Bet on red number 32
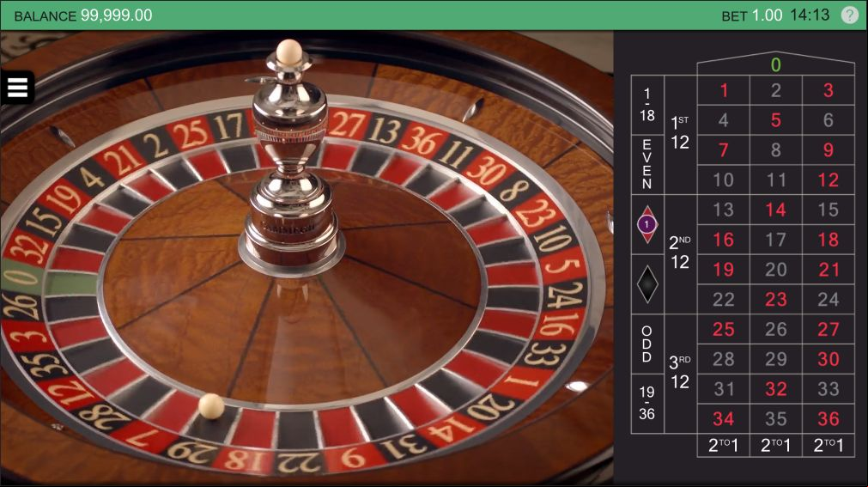Viewport: 868px width, 487px height. click(775, 389)
